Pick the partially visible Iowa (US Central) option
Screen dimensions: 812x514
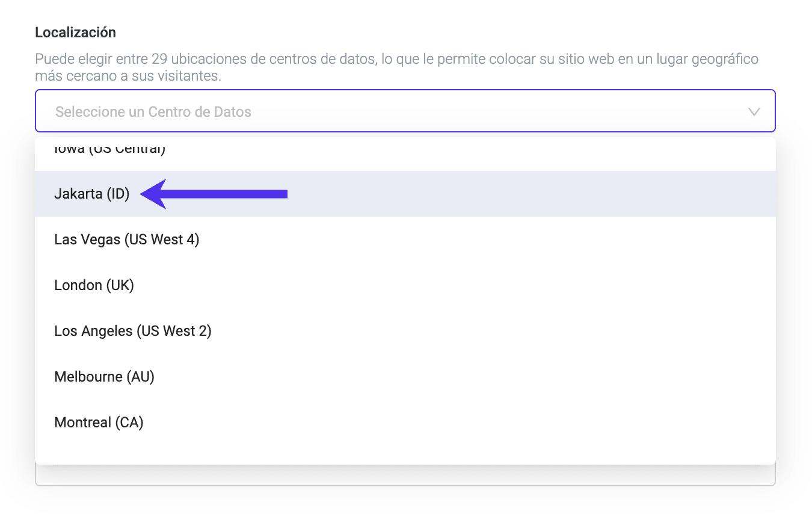pos(109,150)
